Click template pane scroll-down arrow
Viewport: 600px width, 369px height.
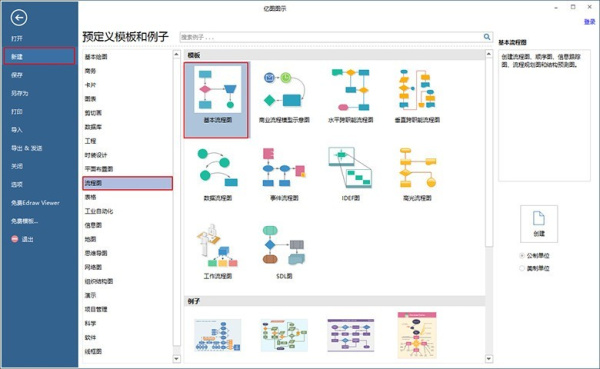pos(489,359)
